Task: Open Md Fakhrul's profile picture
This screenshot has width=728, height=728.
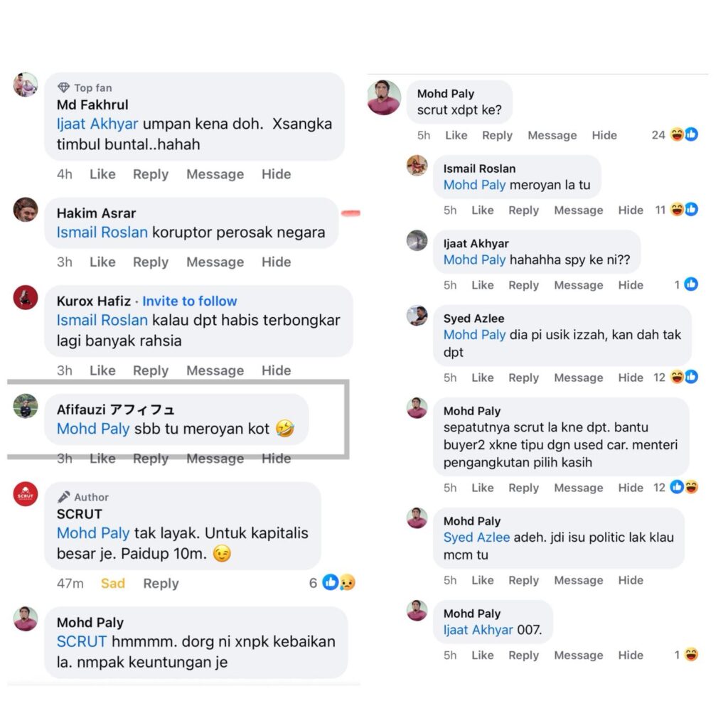Action: click(26, 85)
